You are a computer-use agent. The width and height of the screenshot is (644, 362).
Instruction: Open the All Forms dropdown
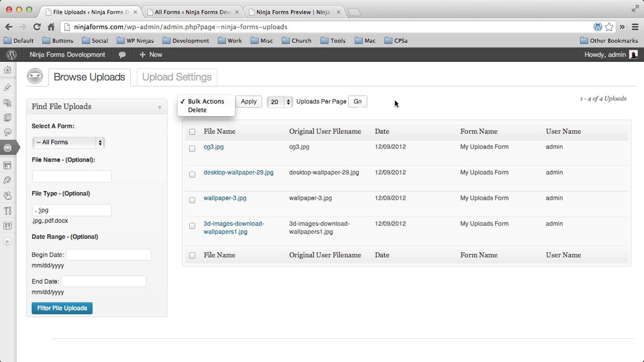68,142
